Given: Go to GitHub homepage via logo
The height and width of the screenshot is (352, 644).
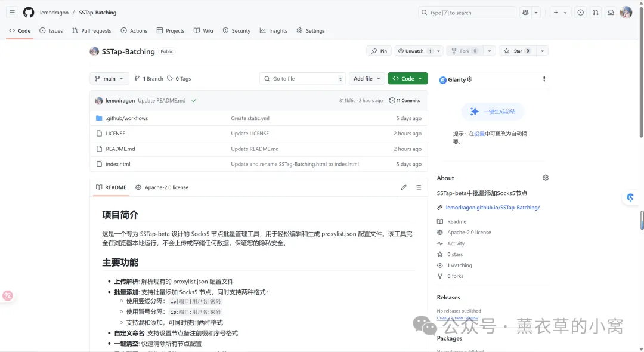Looking at the screenshot, I should point(29,13).
